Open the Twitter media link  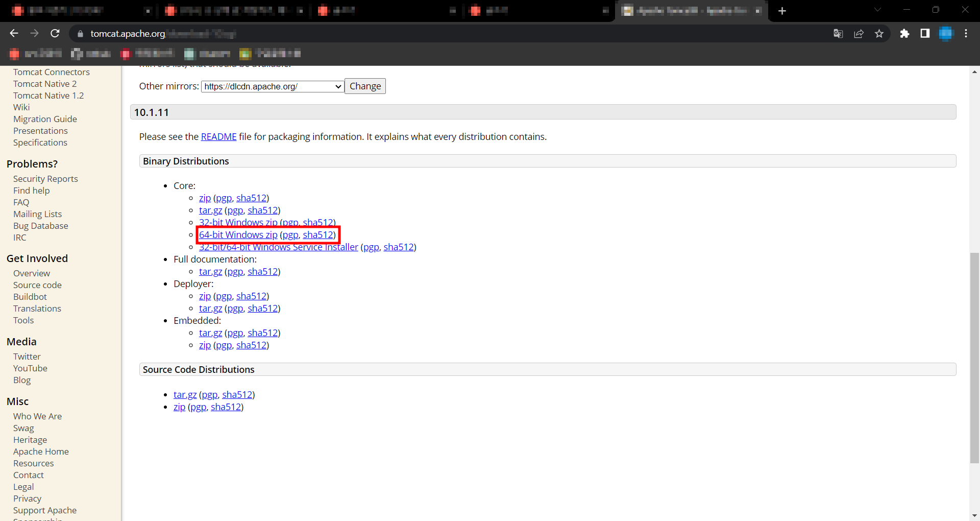[27, 357]
